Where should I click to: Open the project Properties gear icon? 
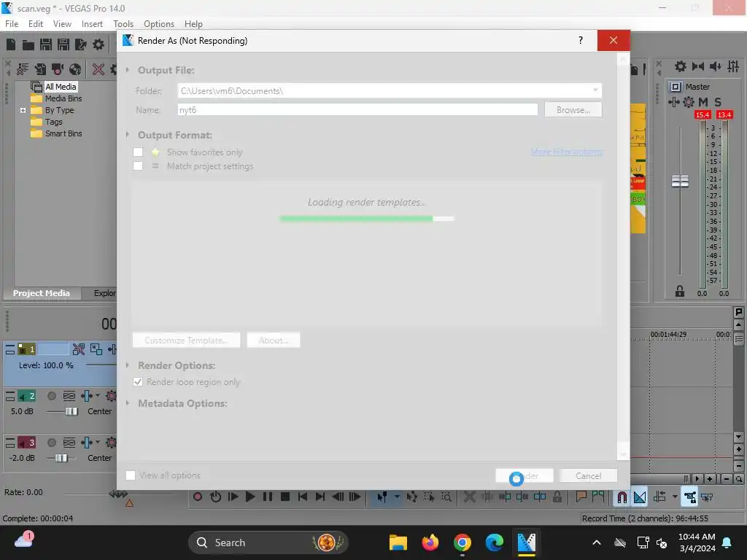[98, 44]
